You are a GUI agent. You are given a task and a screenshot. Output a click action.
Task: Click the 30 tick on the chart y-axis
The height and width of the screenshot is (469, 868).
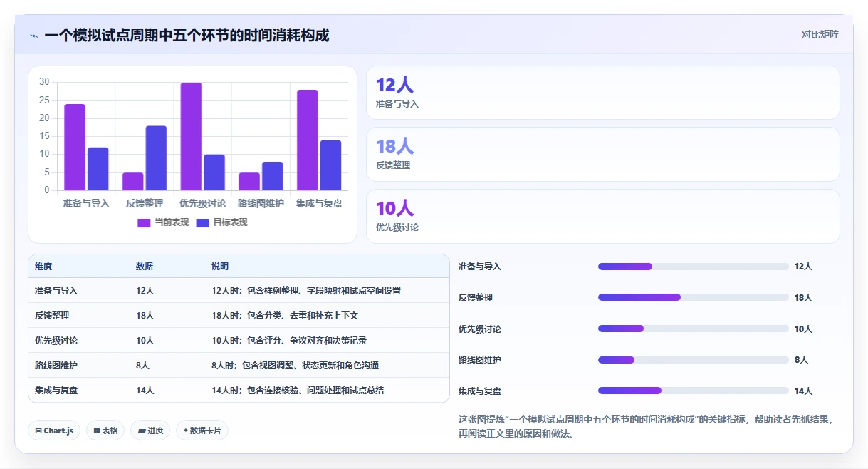point(44,83)
